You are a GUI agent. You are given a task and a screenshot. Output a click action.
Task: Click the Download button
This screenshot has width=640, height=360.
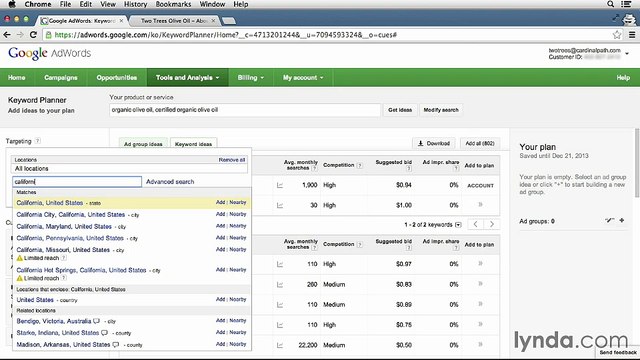coord(434,143)
